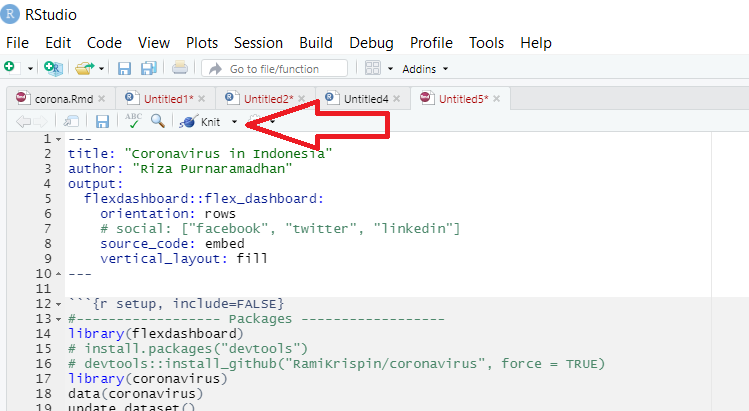Open the new file dropdown arrow
Image resolution: width=749 pixels, height=411 pixels.
tap(30, 69)
